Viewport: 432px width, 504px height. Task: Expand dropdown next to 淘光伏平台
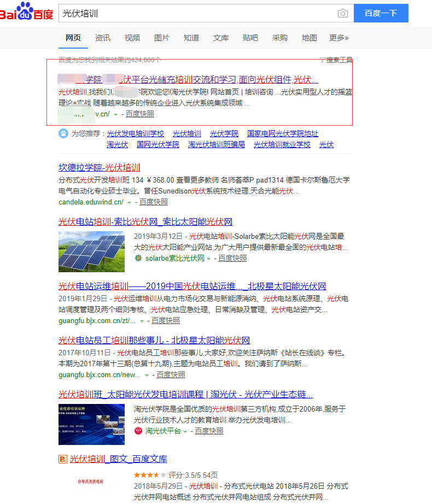tap(185, 432)
